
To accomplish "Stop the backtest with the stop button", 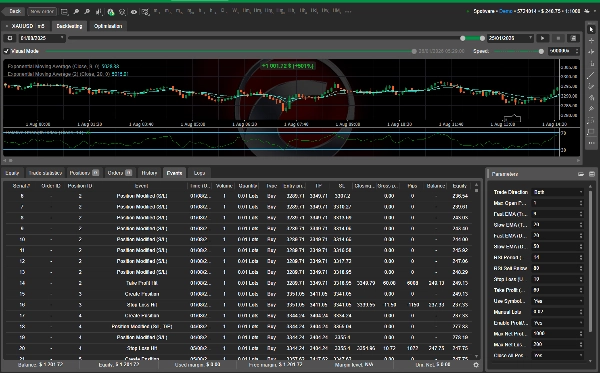I will 558,38.
